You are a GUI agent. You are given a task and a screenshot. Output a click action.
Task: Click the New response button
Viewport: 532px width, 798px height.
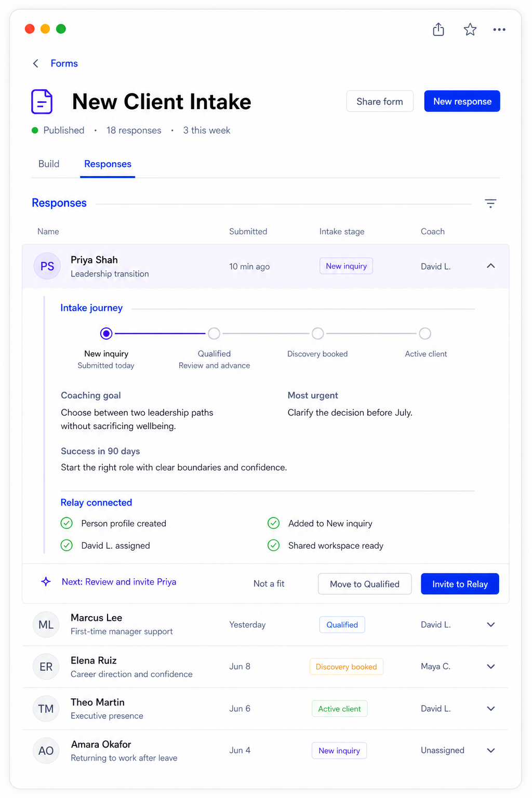[462, 101]
